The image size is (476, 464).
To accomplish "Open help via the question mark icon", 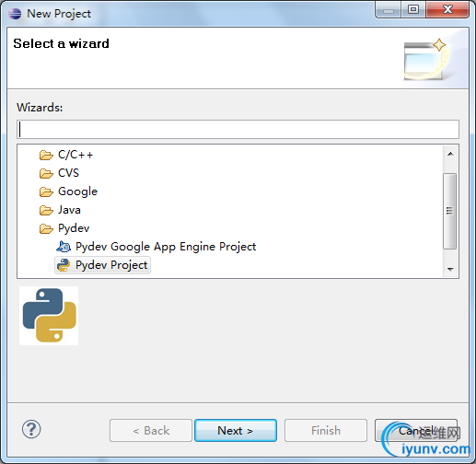I will coord(31,429).
